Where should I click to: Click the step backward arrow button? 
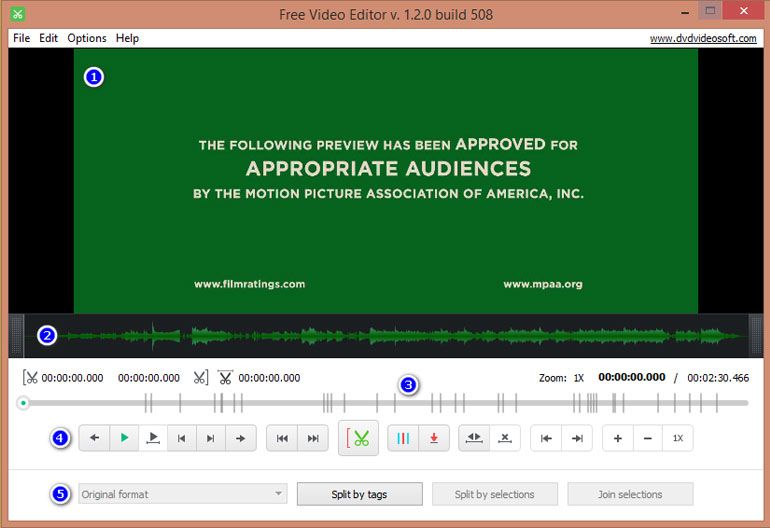[x=94, y=438]
